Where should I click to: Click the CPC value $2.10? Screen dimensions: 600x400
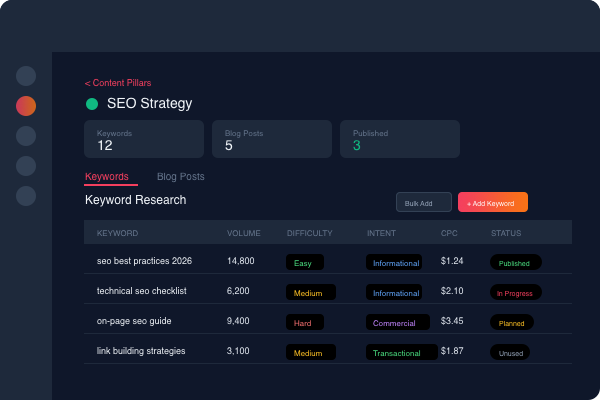452,291
